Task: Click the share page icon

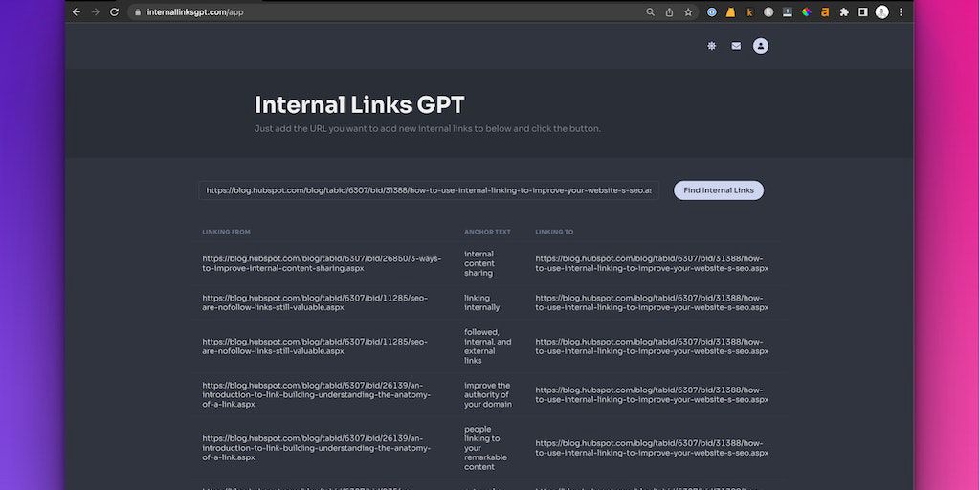Action: (669, 11)
